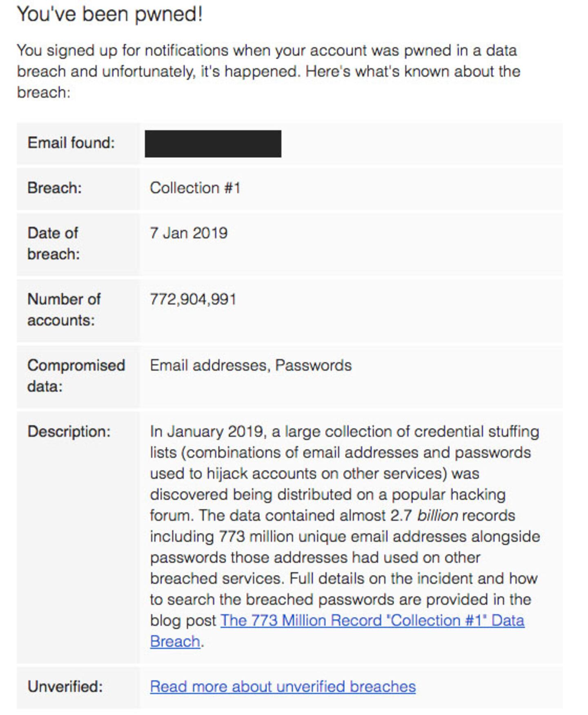Select the "Collection #1" breach name value
Screen dimensions: 588x715
[195, 188]
